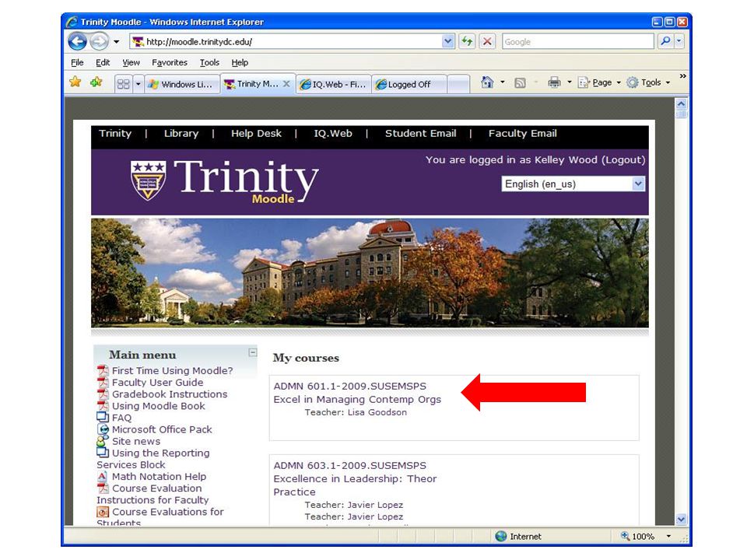Open the Gradebook Instructions link

(170, 394)
